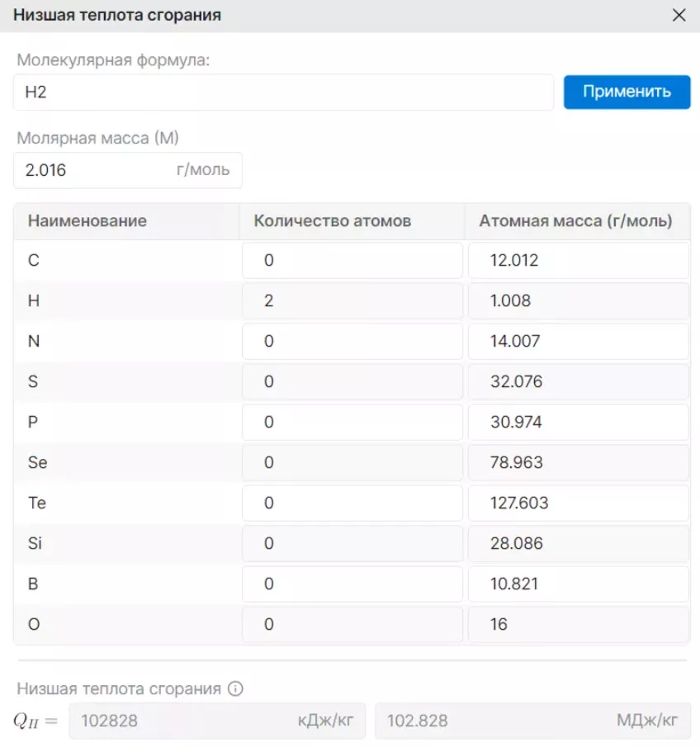Select the result field in МДж/кг

[532, 721]
